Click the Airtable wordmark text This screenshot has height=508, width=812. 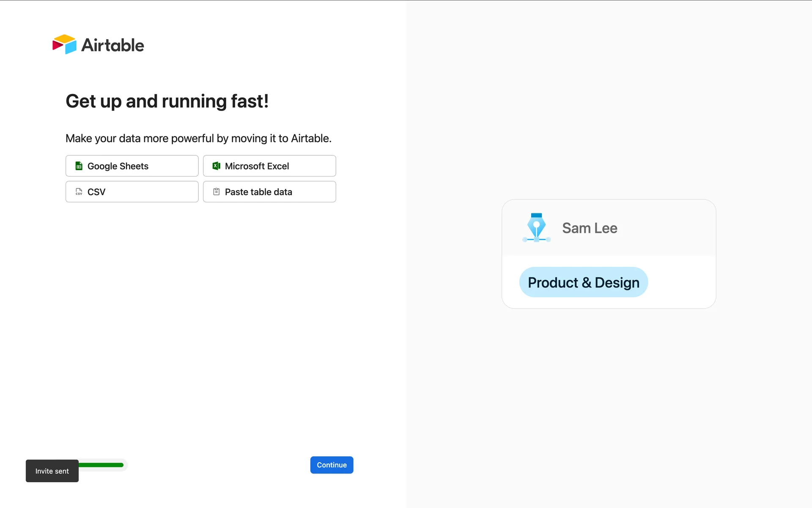coord(112,45)
